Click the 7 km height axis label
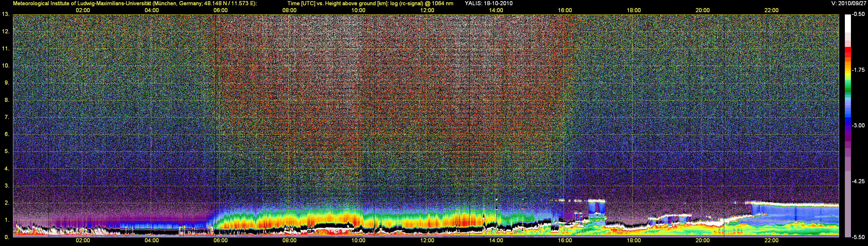The height and width of the screenshot is (246, 868). (x=7, y=117)
